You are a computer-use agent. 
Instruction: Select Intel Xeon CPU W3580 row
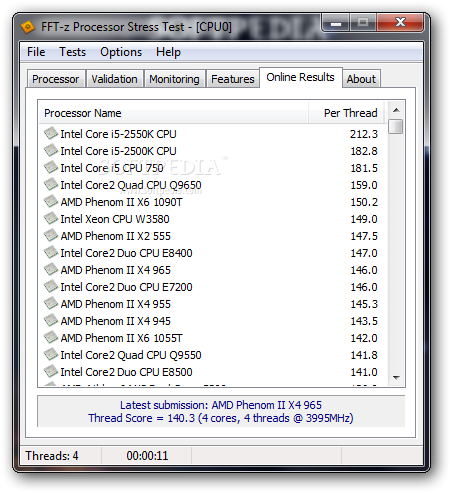click(x=213, y=219)
